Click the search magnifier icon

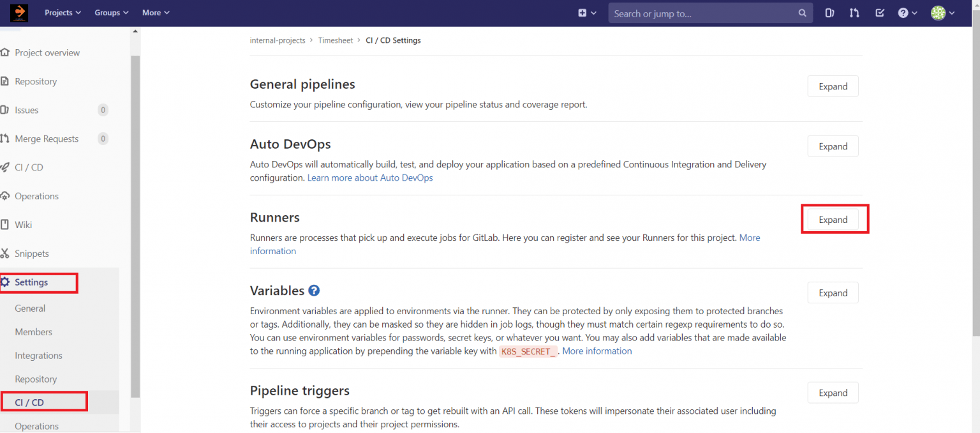point(802,13)
